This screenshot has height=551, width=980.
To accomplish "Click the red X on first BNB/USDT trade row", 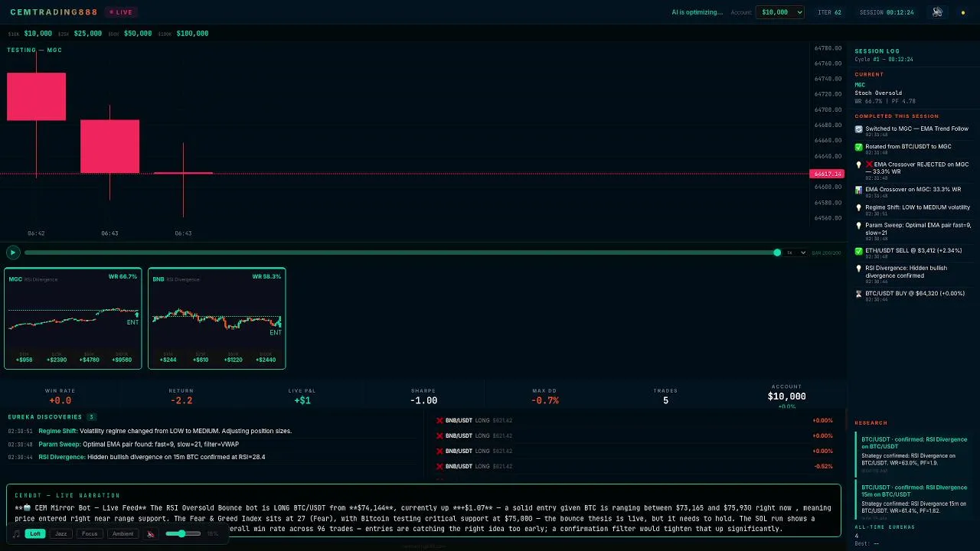I will [x=440, y=420].
